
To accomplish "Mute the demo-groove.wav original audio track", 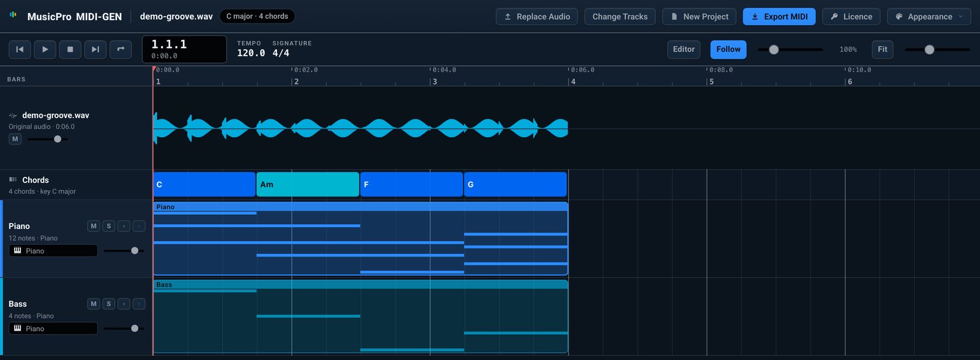I will [15, 139].
